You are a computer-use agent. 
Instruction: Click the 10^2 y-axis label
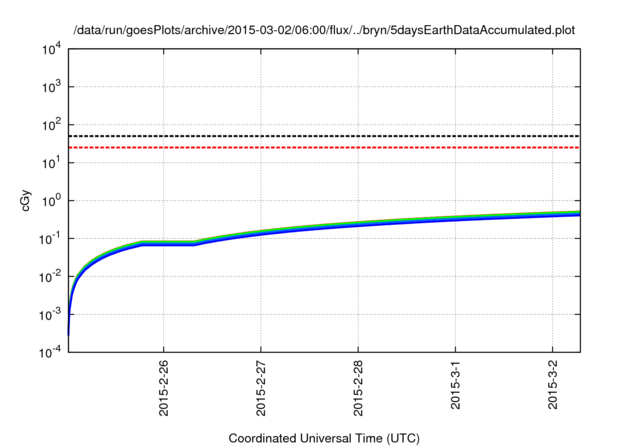point(52,125)
